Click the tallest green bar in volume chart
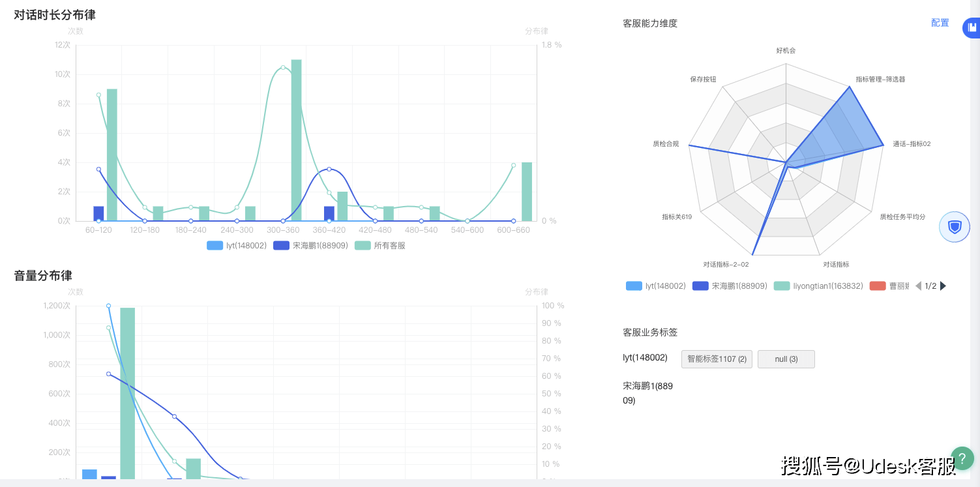This screenshot has width=980, height=487. tap(128, 394)
